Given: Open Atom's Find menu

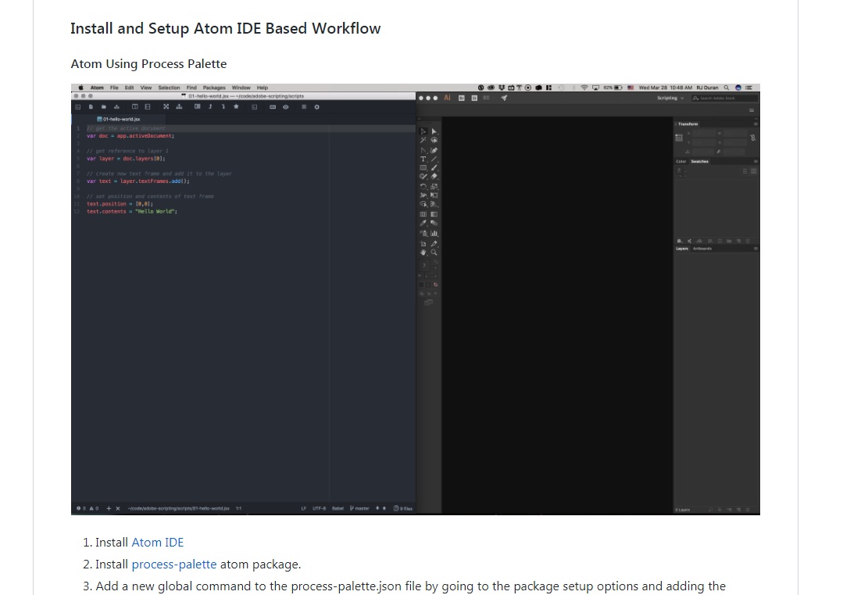Looking at the screenshot, I should 191,88.
